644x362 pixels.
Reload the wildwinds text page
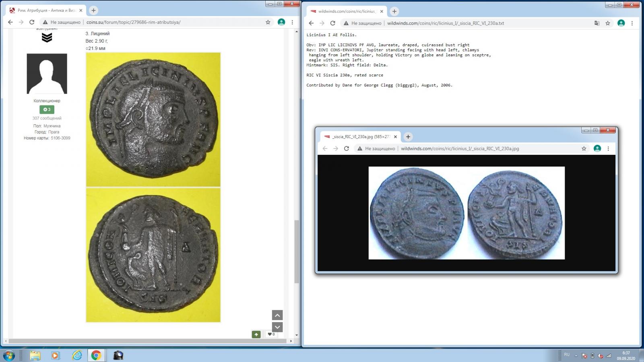332,23
